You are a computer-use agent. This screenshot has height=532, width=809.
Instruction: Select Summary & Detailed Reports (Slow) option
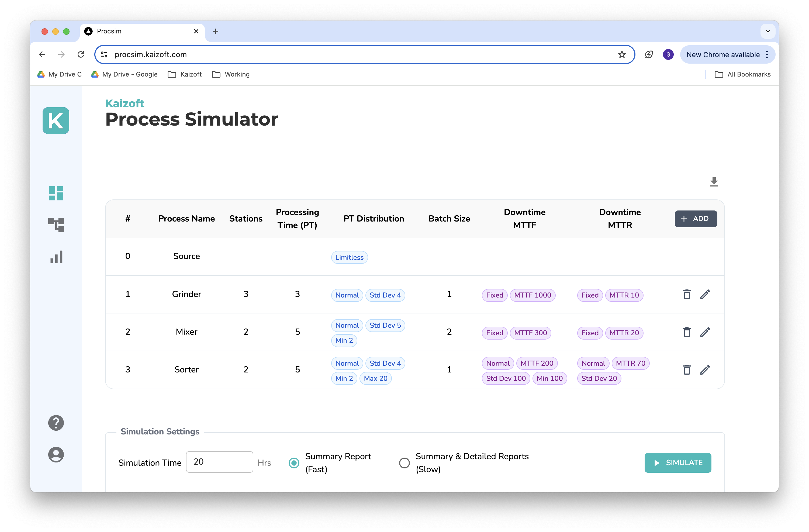[x=404, y=463]
